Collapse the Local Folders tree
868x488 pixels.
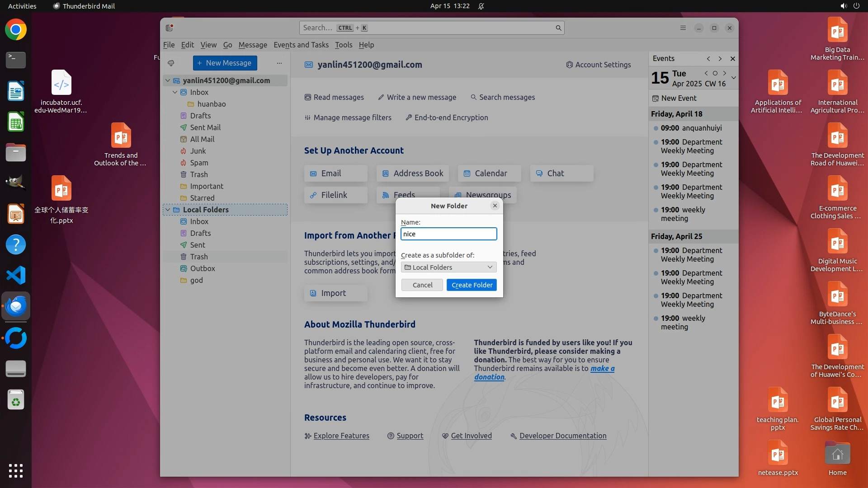coord(168,210)
